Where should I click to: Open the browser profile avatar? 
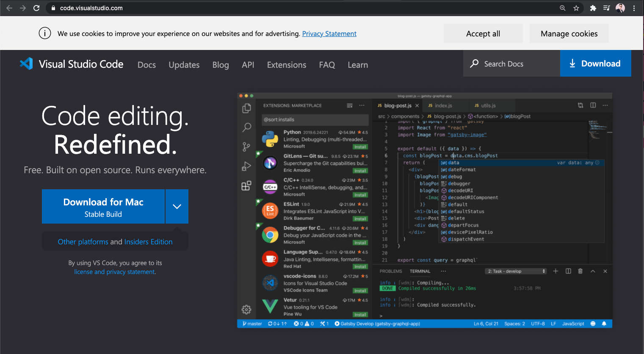click(x=620, y=8)
